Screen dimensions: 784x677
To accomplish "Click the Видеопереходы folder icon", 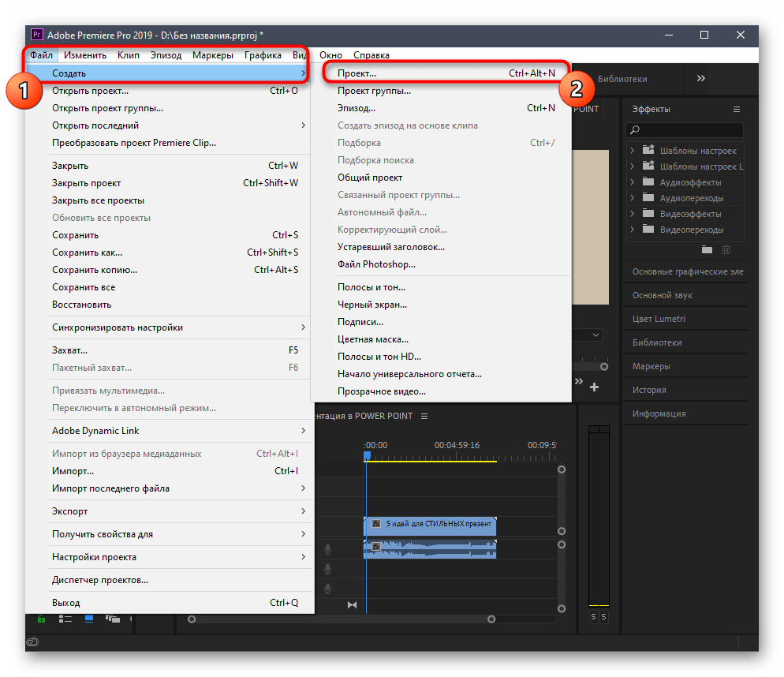I will click(648, 229).
